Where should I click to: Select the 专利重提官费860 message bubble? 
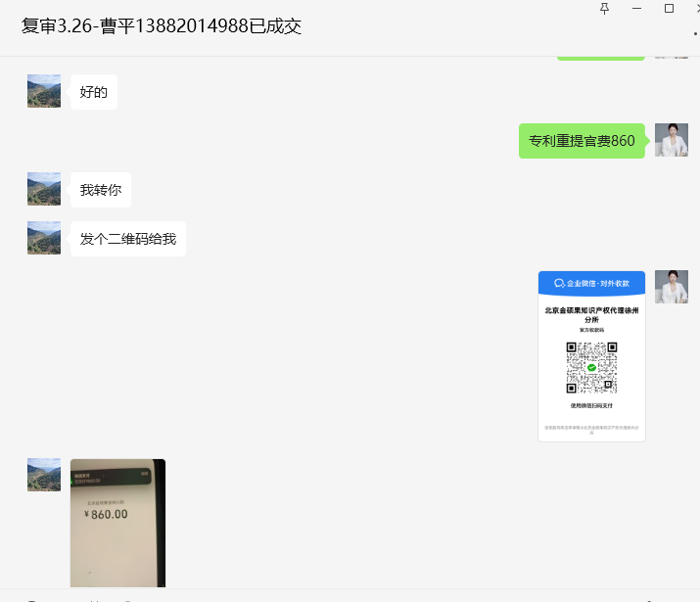[582, 141]
